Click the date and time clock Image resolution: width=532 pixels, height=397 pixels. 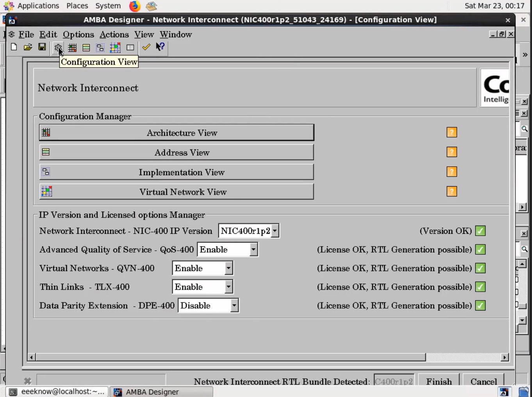495,6
